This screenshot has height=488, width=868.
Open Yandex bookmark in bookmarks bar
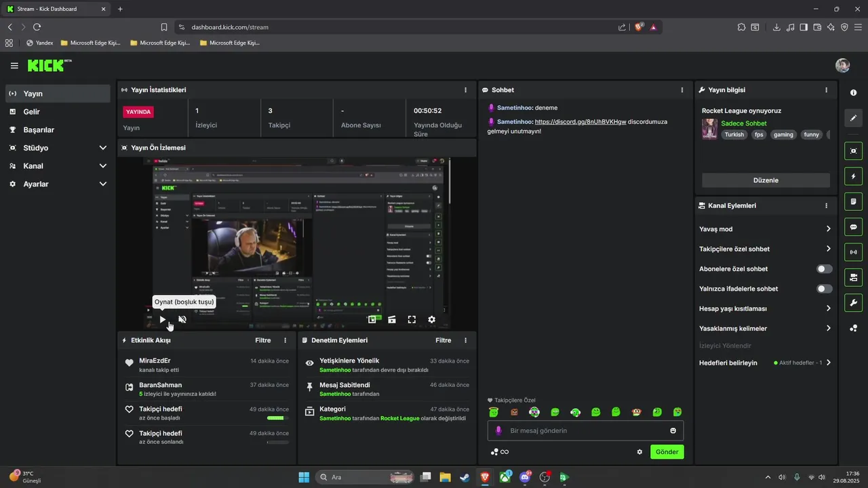[x=39, y=43]
